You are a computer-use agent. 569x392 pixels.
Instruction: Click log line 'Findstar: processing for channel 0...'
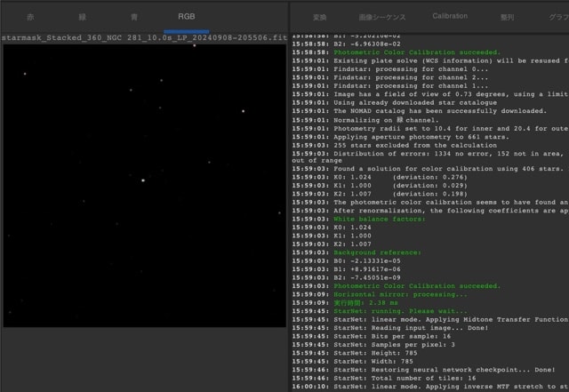390,69
